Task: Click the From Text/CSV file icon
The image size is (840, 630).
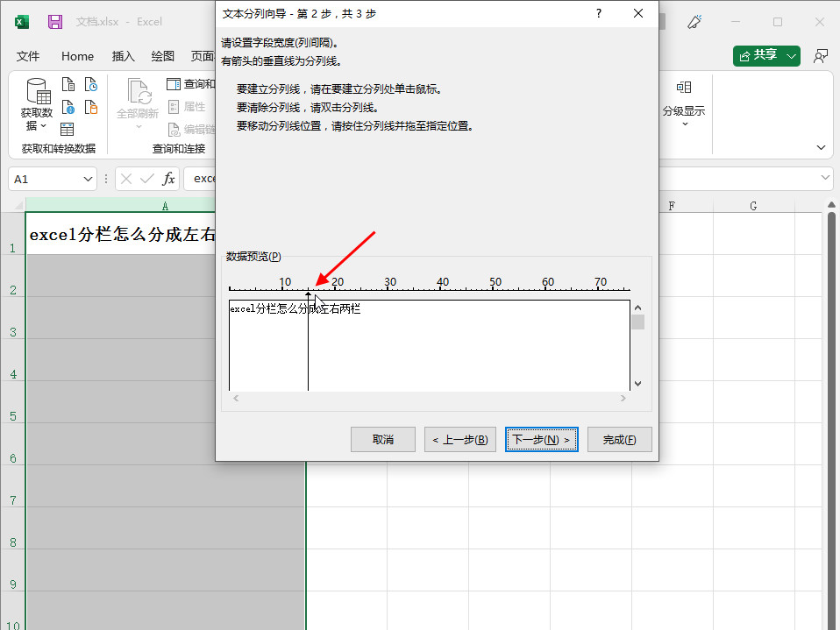Action: [68, 85]
